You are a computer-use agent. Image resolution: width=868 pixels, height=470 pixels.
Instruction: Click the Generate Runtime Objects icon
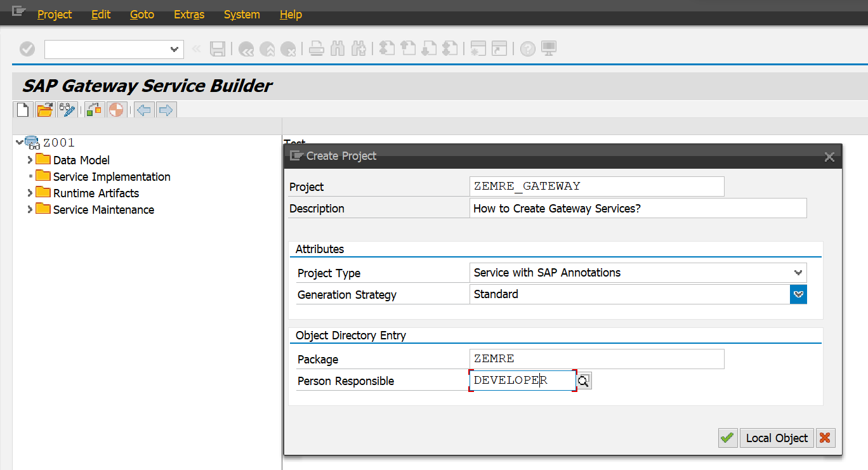pos(116,110)
